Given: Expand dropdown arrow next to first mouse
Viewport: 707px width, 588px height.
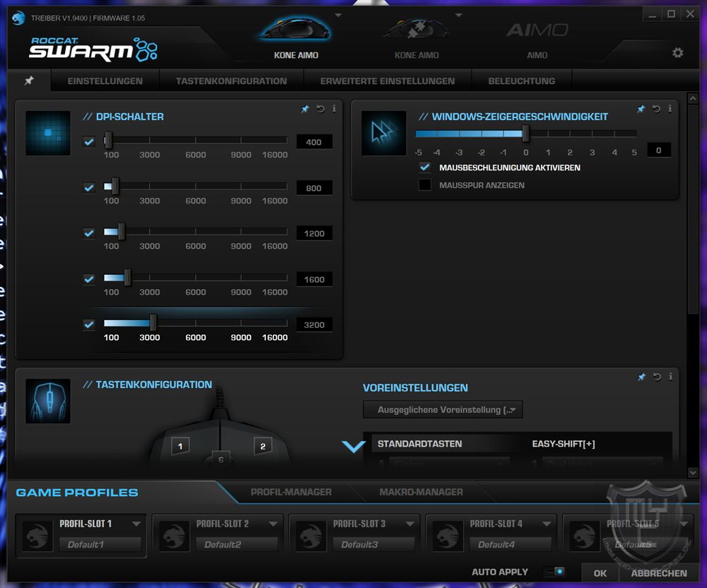Looking at the screenshot, I should tap(338, 16).
